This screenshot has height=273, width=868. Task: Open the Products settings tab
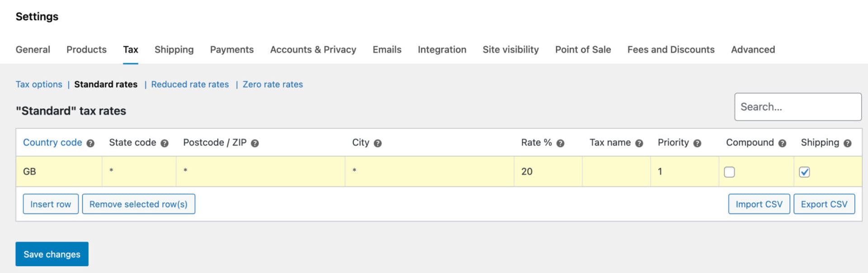click(x=86, y=49)
